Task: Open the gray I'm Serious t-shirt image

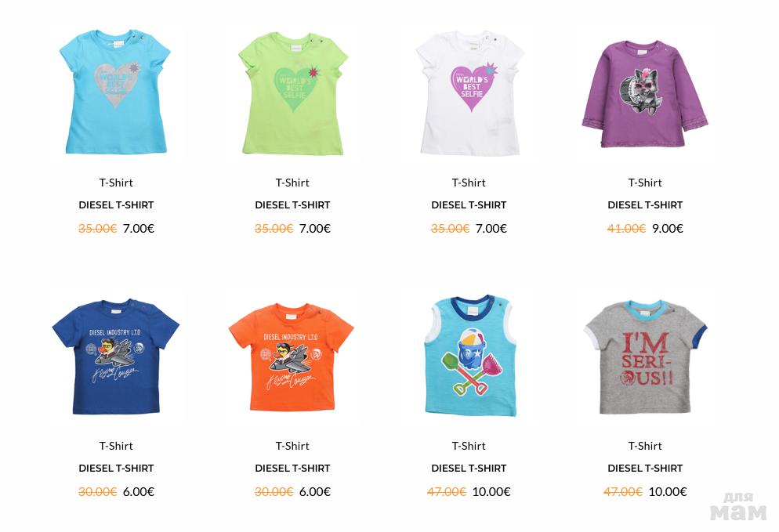Action: coord(645,356)
